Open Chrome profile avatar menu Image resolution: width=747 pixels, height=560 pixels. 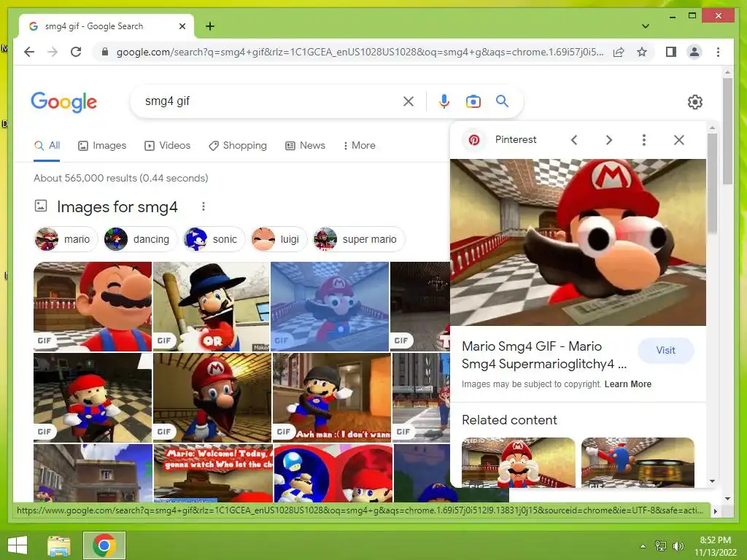pyautogui.click(x=694, y=52)
